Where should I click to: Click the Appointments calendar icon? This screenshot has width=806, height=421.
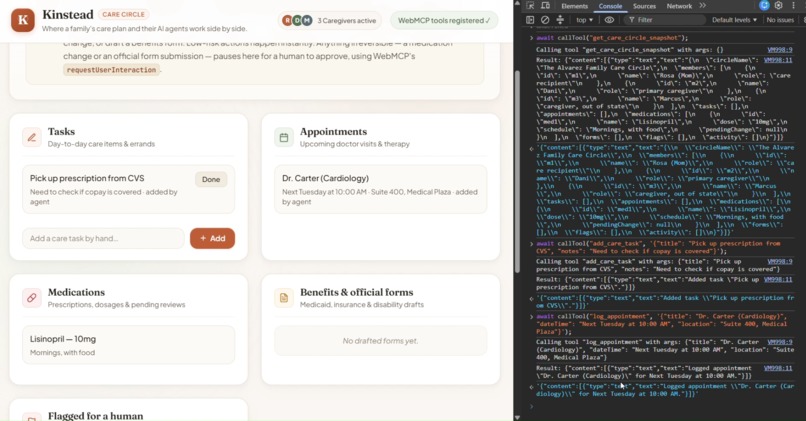pyautogui.click(x=284, y=137)
